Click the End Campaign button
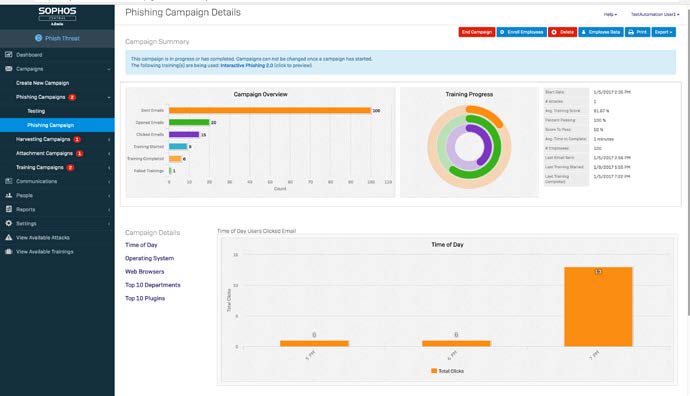The image size is (690, 396). tap(477, 32)
